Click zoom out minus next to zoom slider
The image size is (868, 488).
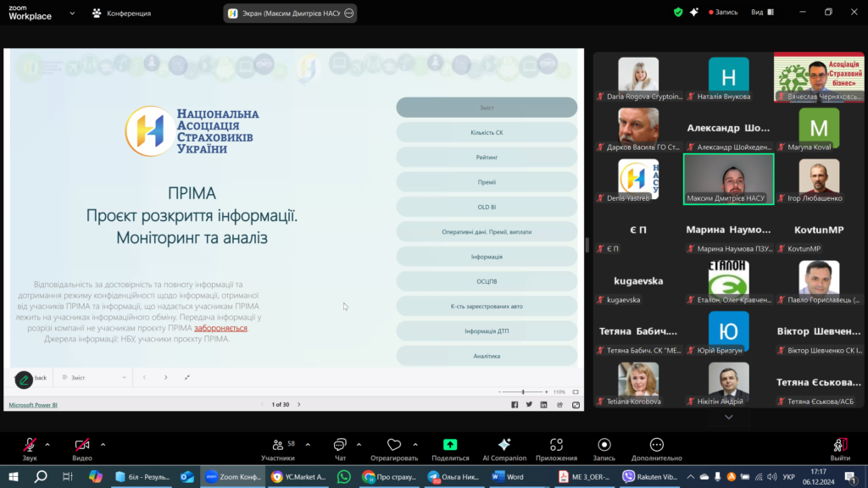[x=499, y=391]
